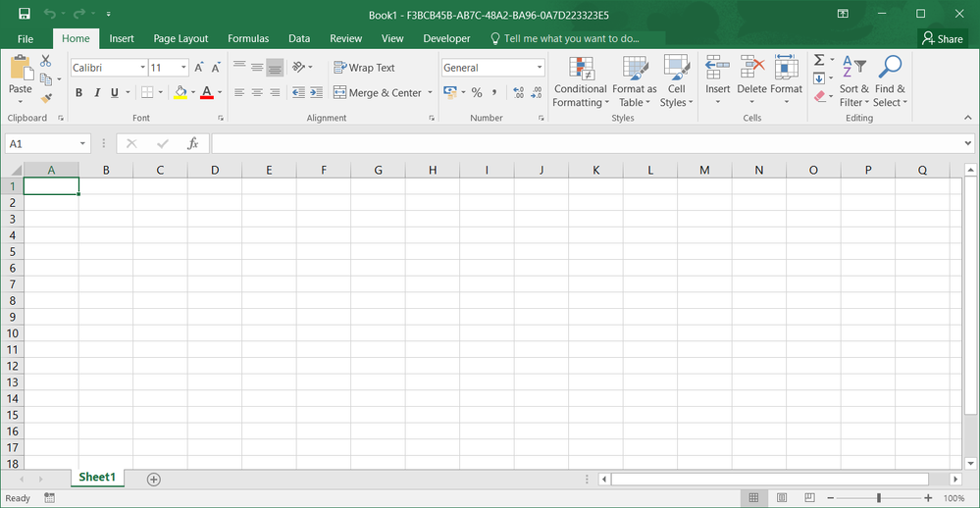Expand the Name Box dropdown arrow

(82, 144)
